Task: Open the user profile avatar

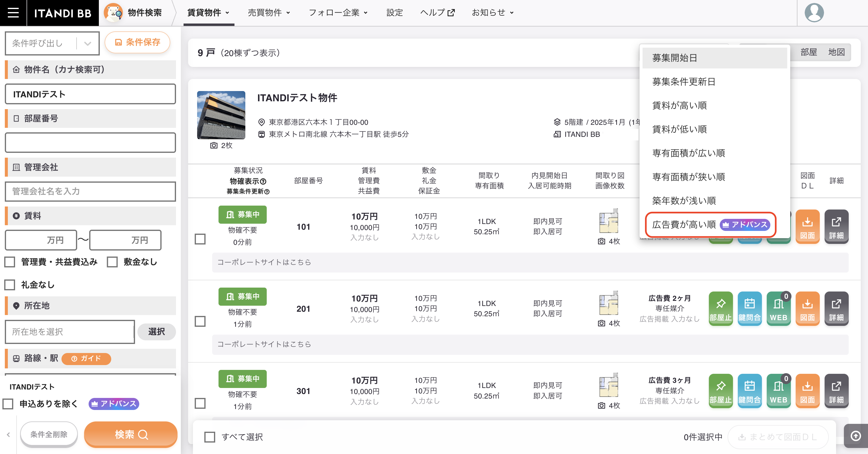Action: coord(814,13)
